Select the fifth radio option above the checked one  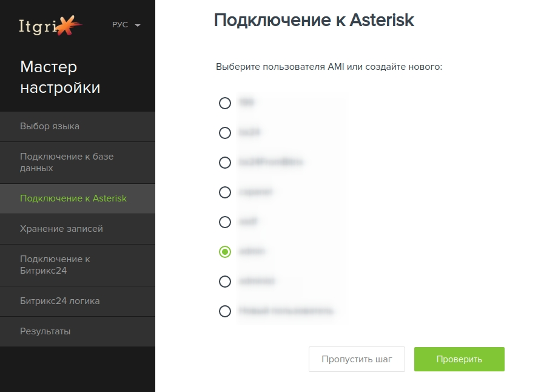pos(225,222)
